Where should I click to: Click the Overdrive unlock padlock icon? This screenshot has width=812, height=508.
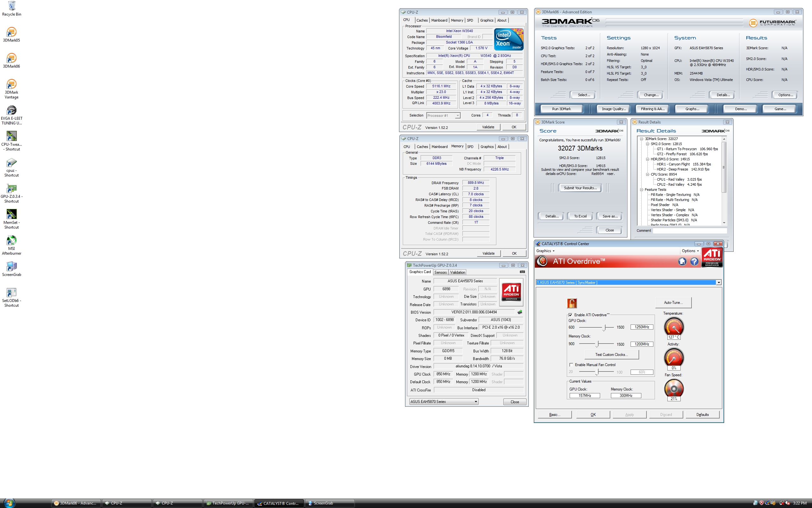pos(572,304)
